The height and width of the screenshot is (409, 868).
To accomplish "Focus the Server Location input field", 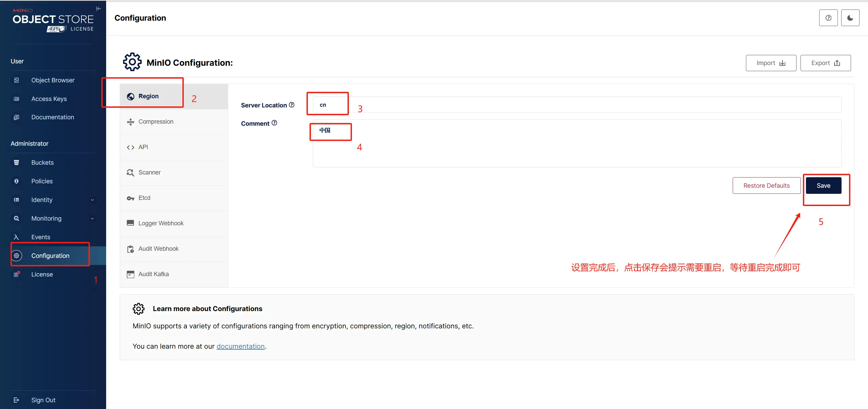I will pyautogui.click(x=577, y=105).
